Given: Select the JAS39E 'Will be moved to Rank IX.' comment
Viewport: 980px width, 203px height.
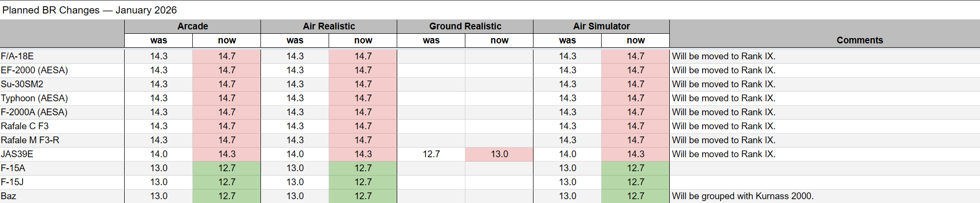Looking at the screenshot, I should 723,154.
